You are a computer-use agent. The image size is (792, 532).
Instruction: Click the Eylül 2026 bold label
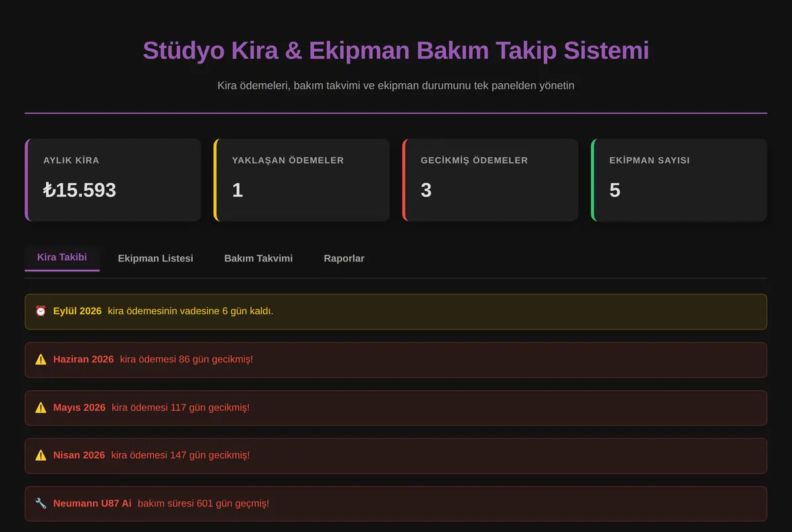tap(77, 311)
